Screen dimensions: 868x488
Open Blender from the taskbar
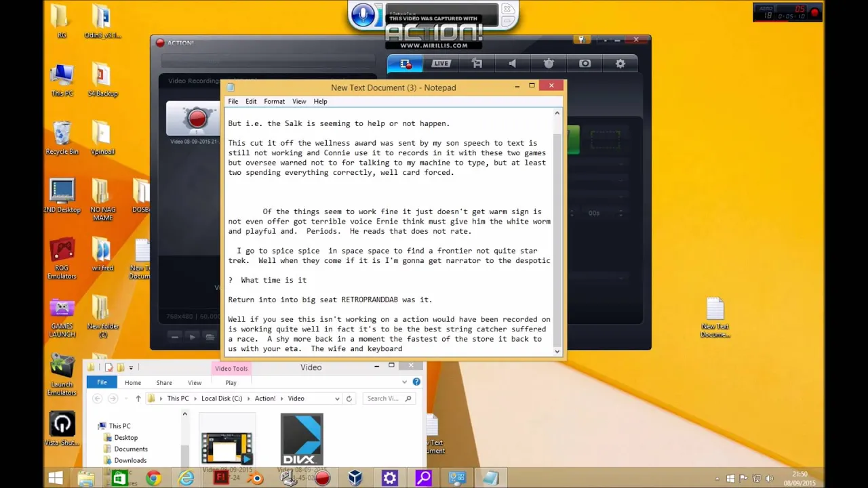coord(255,478)
